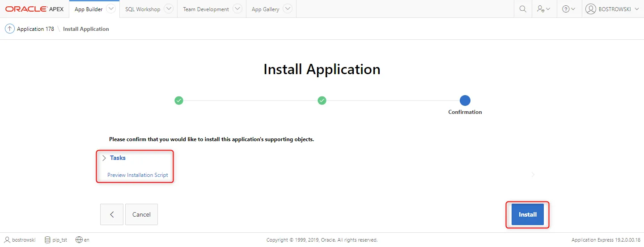Screen dimensions: 644x247
Task: Click the first completed wizard step marker
Action: click(x=179, y=100)
